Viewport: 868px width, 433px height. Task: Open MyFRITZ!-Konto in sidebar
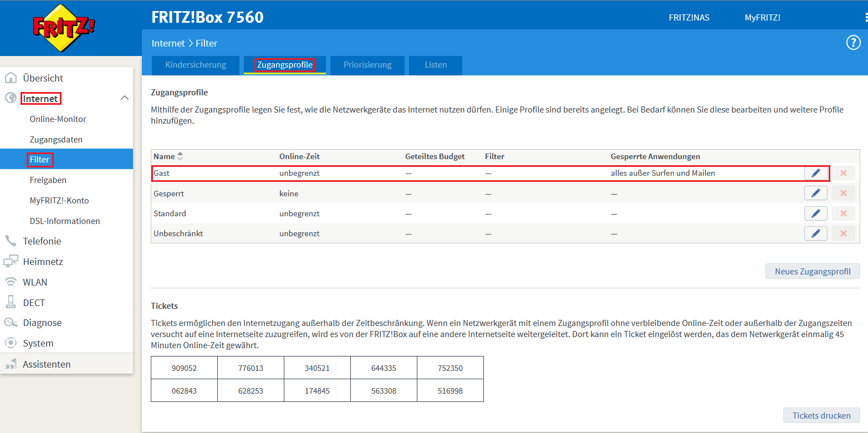tap(59, 201)
